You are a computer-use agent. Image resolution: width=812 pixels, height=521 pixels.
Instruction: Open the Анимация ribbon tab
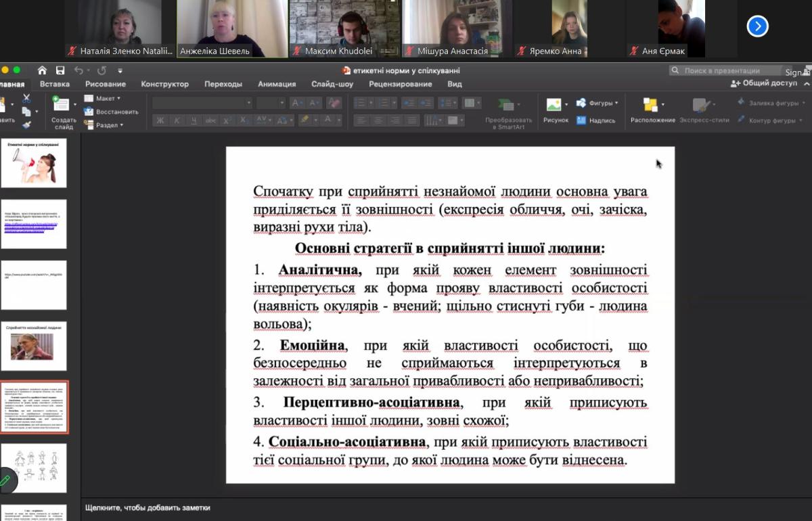click(277, 84)
